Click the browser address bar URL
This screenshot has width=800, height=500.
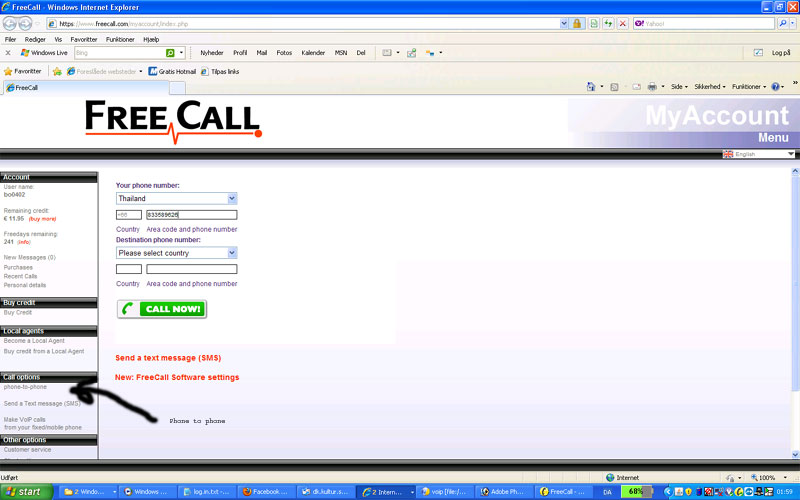click(x=306, y=23)
